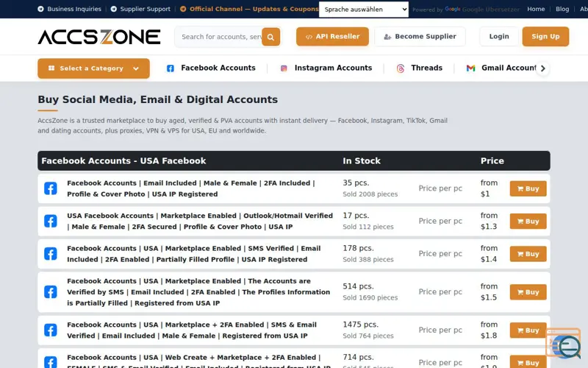Click the Business Inquiries icon in top bar
Image resolution: width=588 pixels, height=368 pixels.
coord(40,9)
